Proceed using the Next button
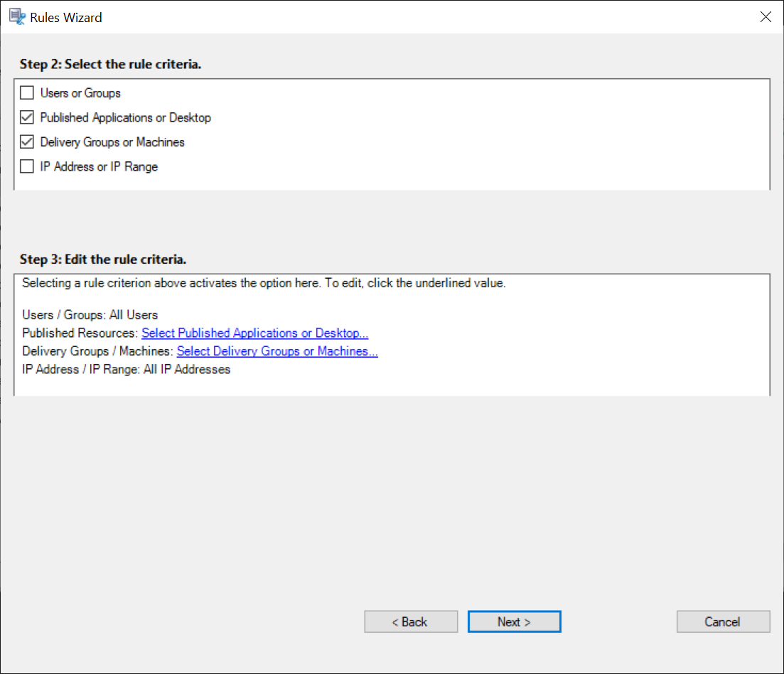This screenshot has width=784, height=674. coord(514,622)
